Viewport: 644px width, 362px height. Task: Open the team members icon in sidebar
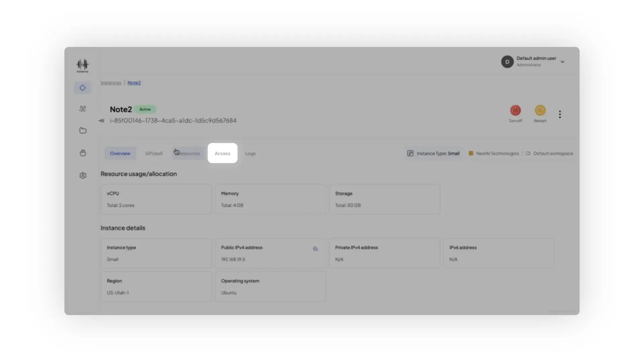(x=83, y=109)
